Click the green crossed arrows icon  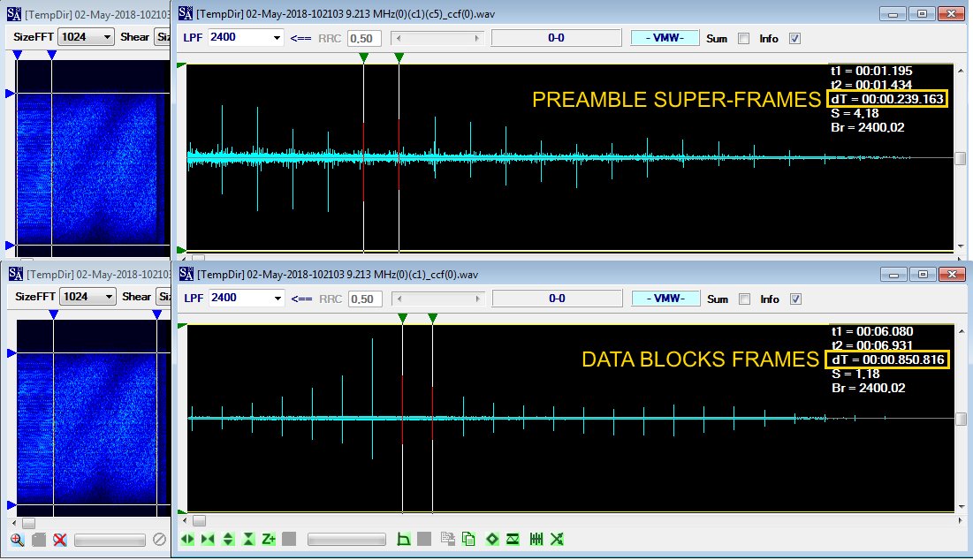click(x=558, y=539)
